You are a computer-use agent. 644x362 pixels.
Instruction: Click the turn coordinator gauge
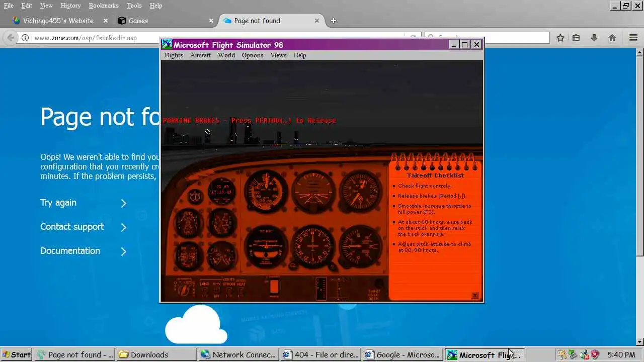[x=266, y=246]
